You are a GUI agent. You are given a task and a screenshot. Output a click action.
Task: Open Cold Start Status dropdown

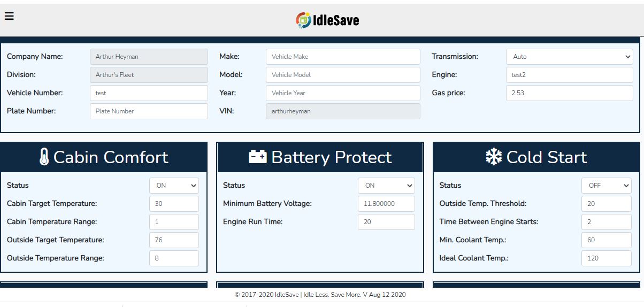click(606, 186)
